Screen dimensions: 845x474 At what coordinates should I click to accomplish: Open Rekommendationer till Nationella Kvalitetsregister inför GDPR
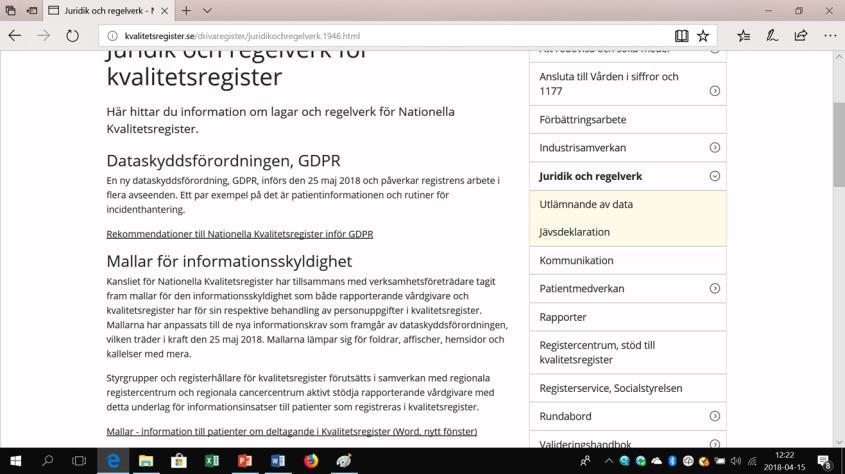(x=240, y=234)
